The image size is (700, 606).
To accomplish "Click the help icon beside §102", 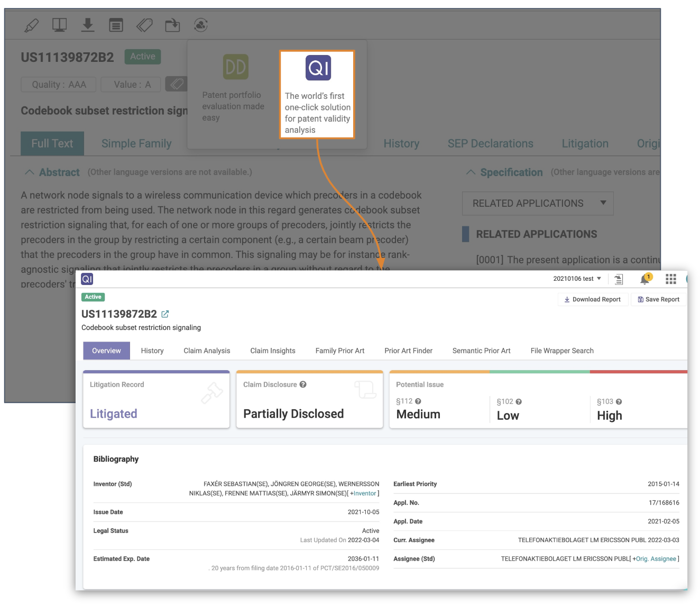I will click(x=519, y=402).
